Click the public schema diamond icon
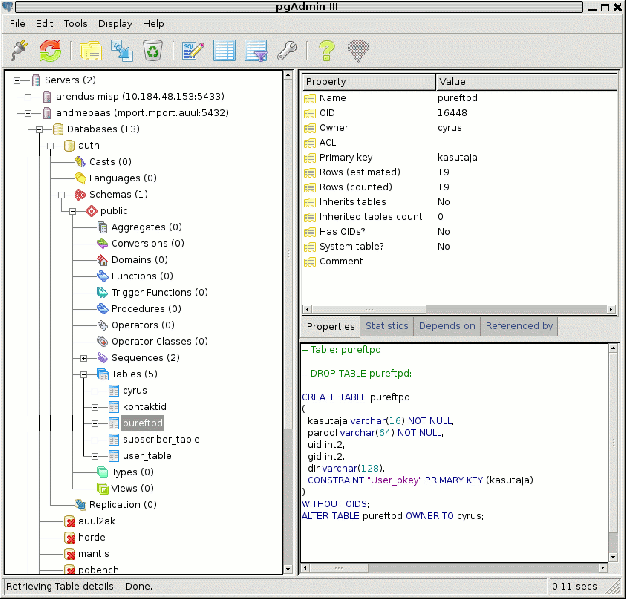Viewport: 626px width, 599px height. [x=91, y=210]
